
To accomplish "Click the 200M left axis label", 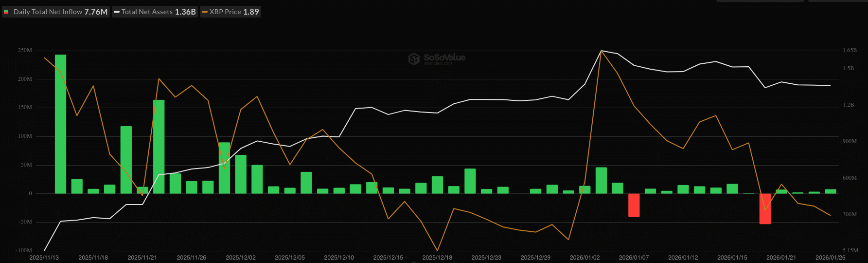I will tap(25, 79).
